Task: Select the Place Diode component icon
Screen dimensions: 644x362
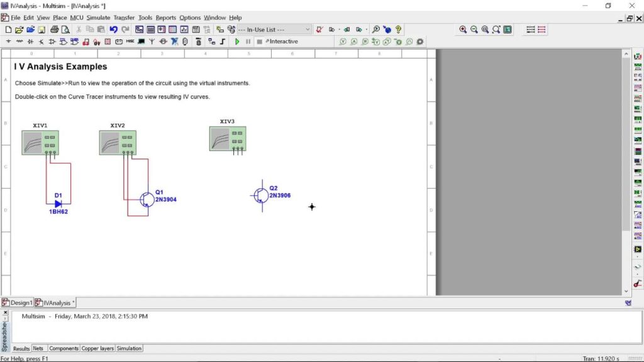Action: point(31,41)
